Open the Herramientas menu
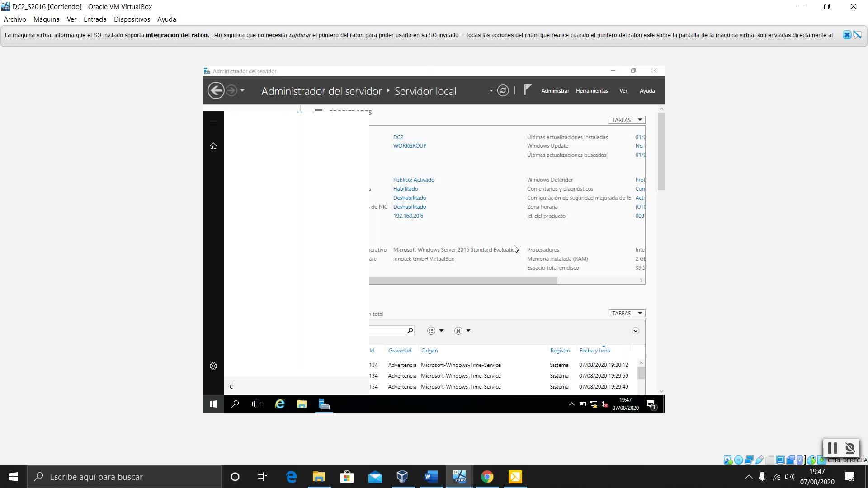The image size is (868, 488). (x=591, y=91)
